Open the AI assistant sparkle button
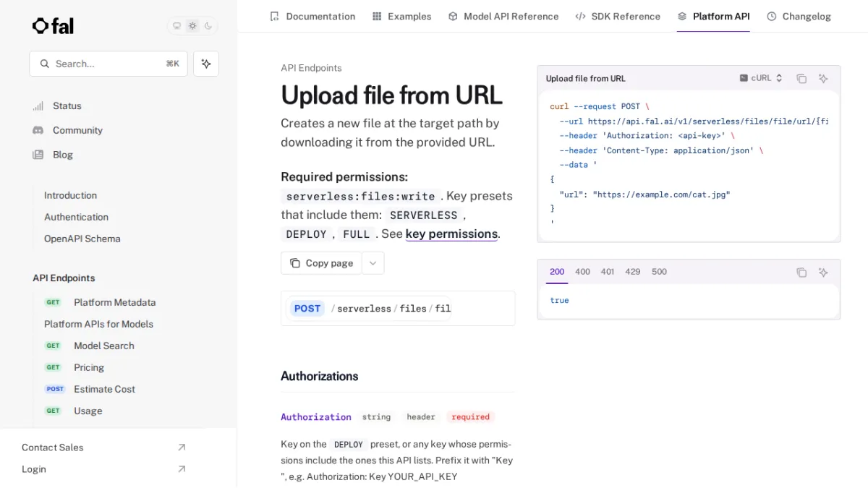 tap(206, 64)
